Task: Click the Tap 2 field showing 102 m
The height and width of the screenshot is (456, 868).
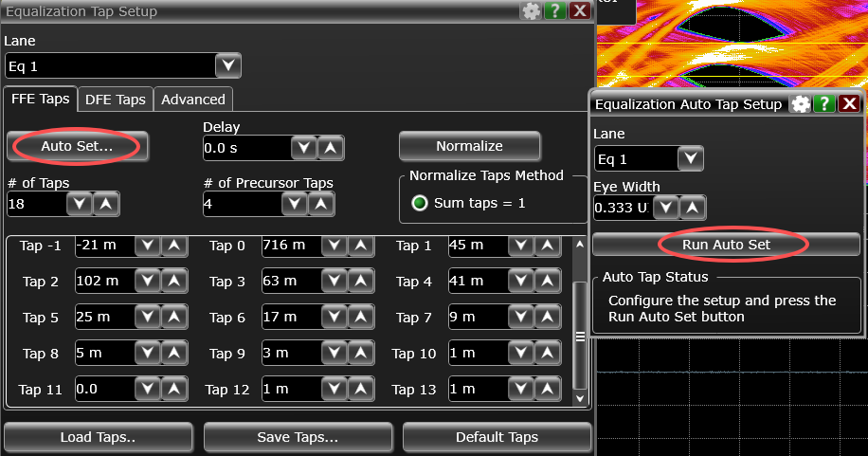Action: point(105,282)
